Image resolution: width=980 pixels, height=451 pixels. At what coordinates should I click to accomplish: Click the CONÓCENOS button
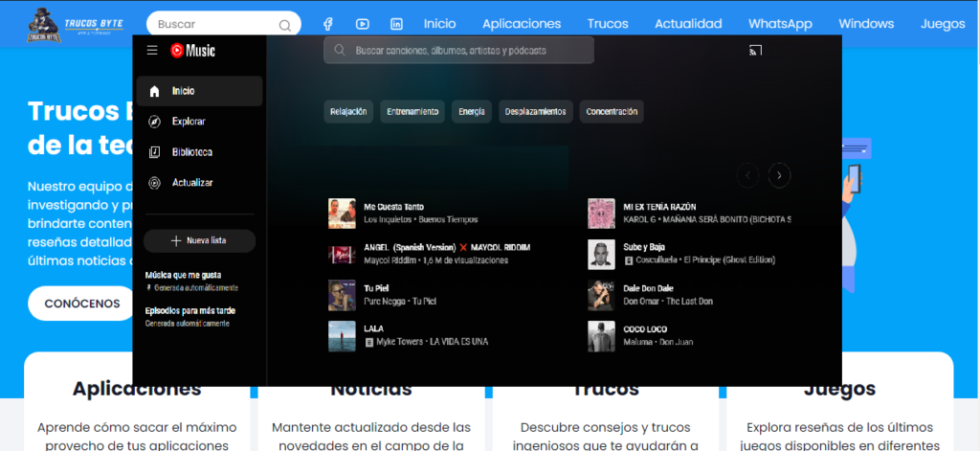tap(82, 304)
